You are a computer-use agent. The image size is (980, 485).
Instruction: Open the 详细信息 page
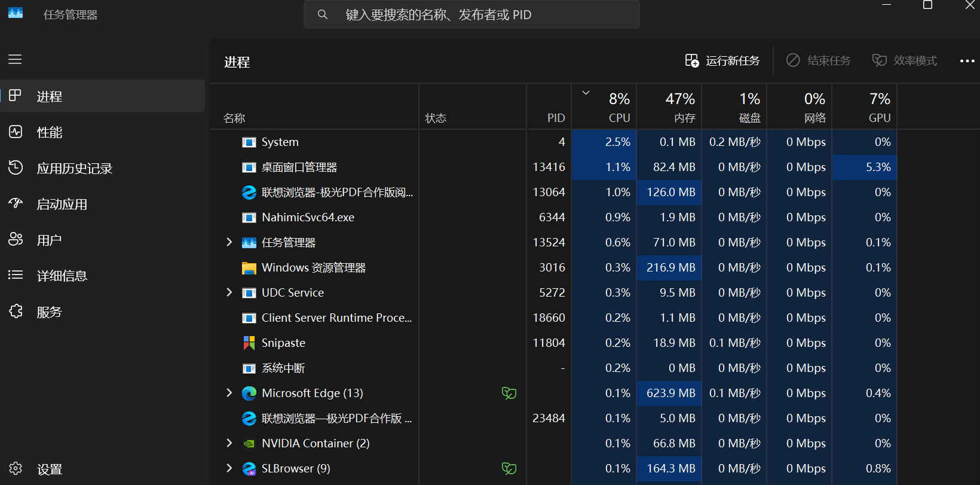pyautogui.click(x=103, y=275)
